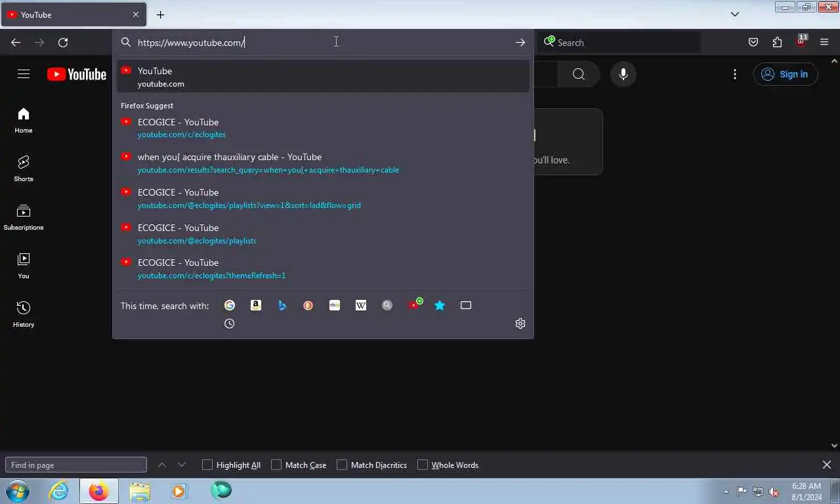Image resolution: width=840 pixels, height=504 pixels.
Task: Search this time with Wikipedia
Action: (361, 305)
